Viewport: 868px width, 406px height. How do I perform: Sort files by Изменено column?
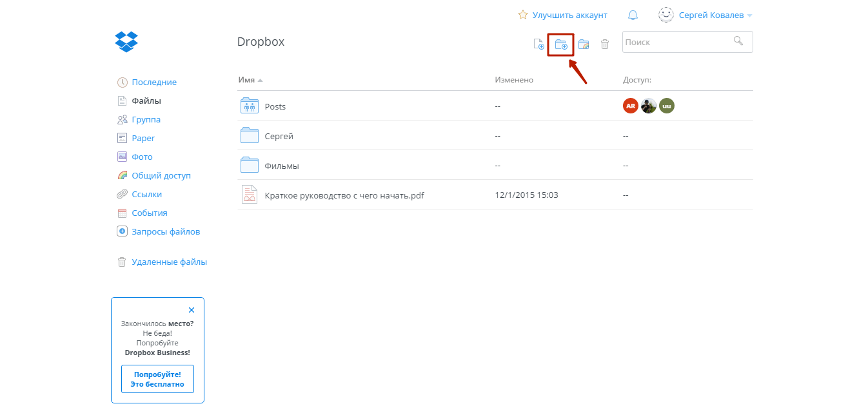(514, 80)
